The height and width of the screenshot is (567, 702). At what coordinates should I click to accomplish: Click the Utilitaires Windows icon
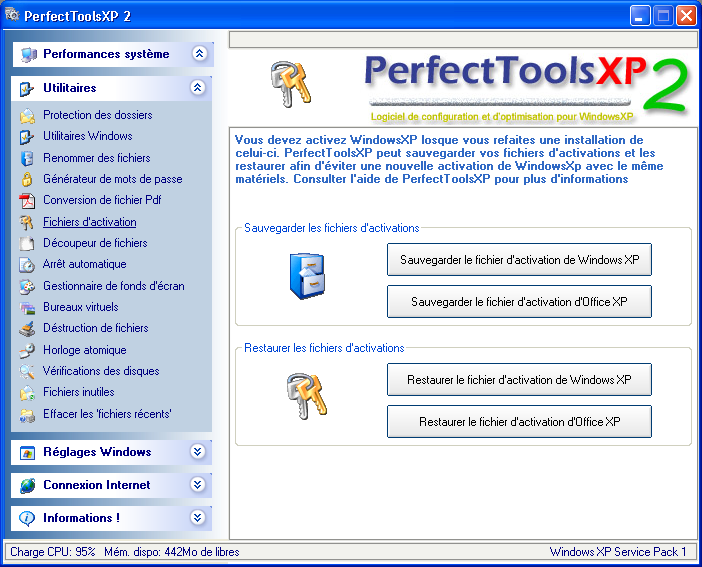27,137
